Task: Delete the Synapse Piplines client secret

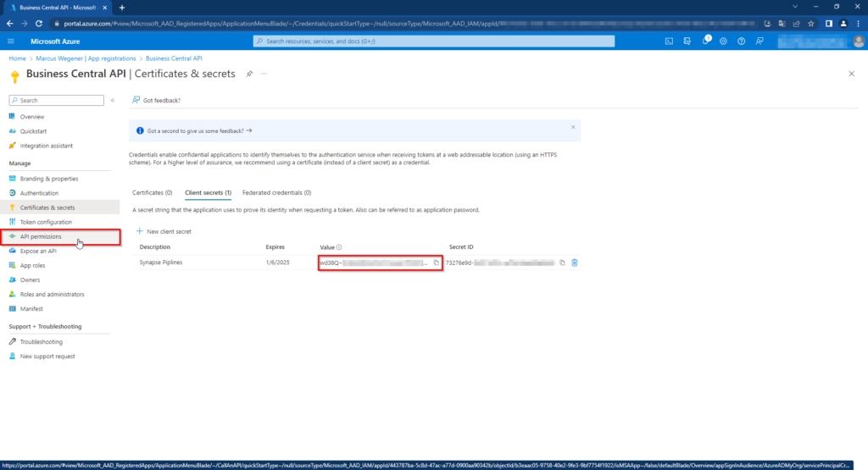Action: pyautogui.click(x=575, y=263)
